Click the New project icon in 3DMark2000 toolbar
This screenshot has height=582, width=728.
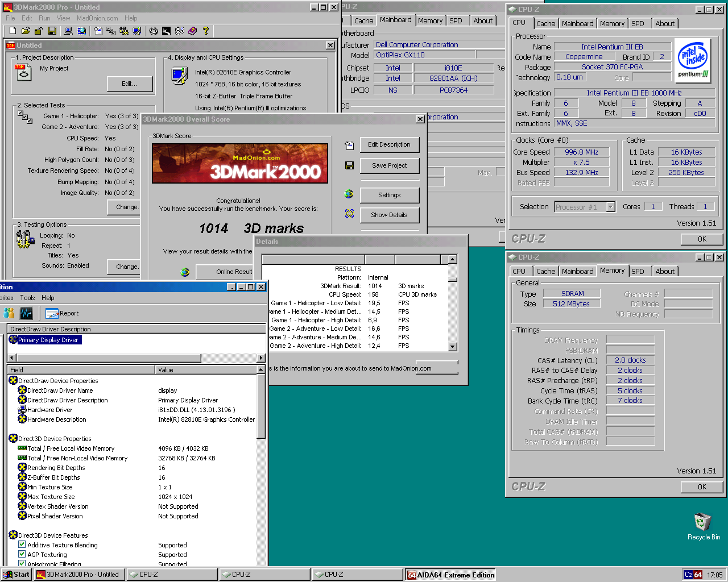[x=13, y=31]
